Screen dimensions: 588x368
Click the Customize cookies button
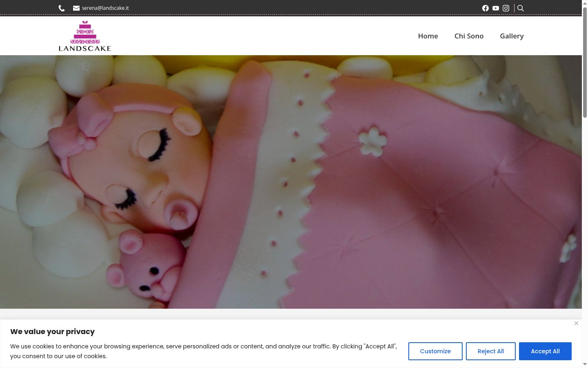[435, 351]
